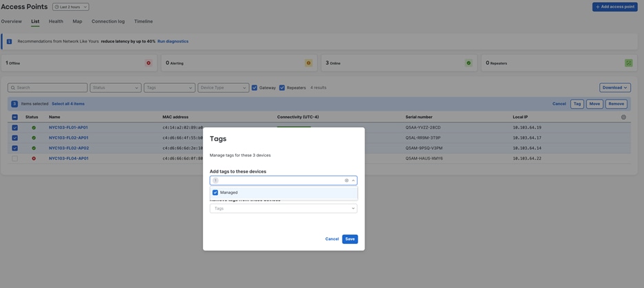Image resolution: width=644 pixels, height=288 pixels.
Task: Click serial number Q5AA-YVZZ-28CD
Action: pyautogui.click(x=424, y=128)
